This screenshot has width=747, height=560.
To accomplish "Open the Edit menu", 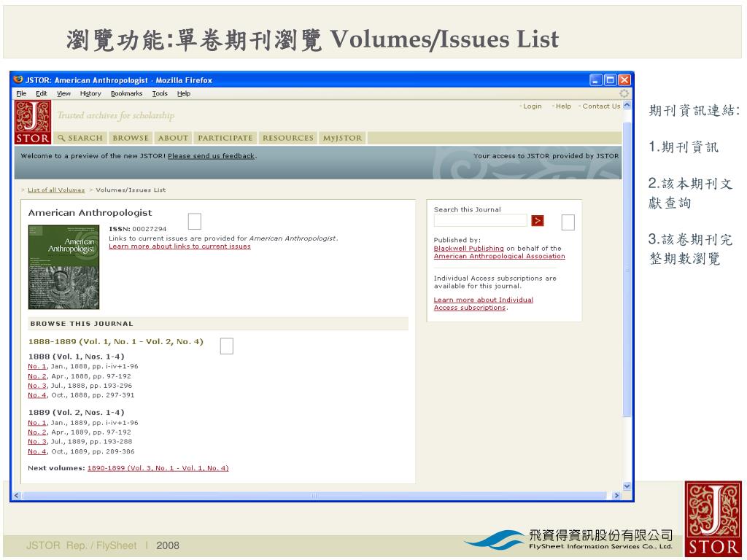I will (x=42, y=93).
